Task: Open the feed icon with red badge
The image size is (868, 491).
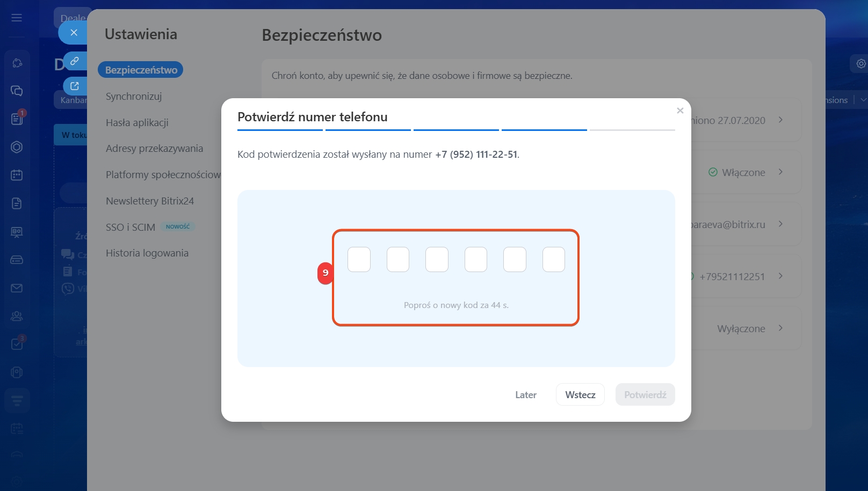Action: tap(17, 119)
